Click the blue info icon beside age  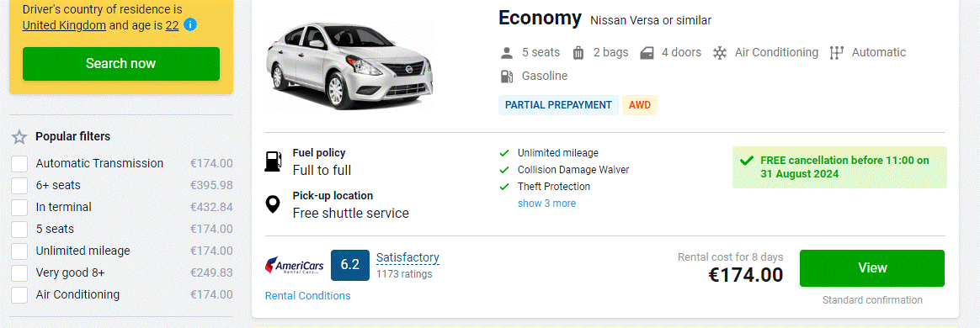190,25
